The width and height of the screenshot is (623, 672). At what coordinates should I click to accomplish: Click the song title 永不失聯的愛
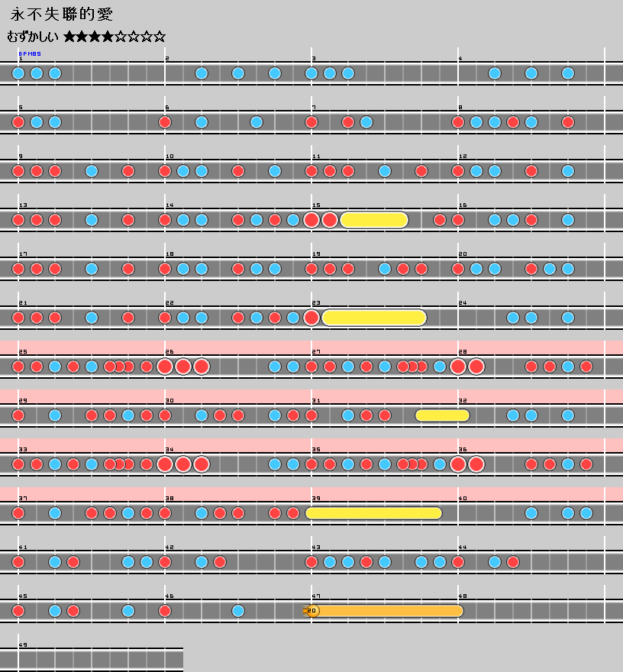click(62, 15)
